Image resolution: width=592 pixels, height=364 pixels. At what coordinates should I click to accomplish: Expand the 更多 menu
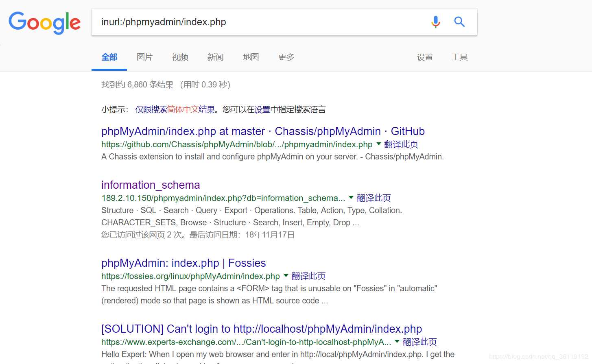(286, 57)
